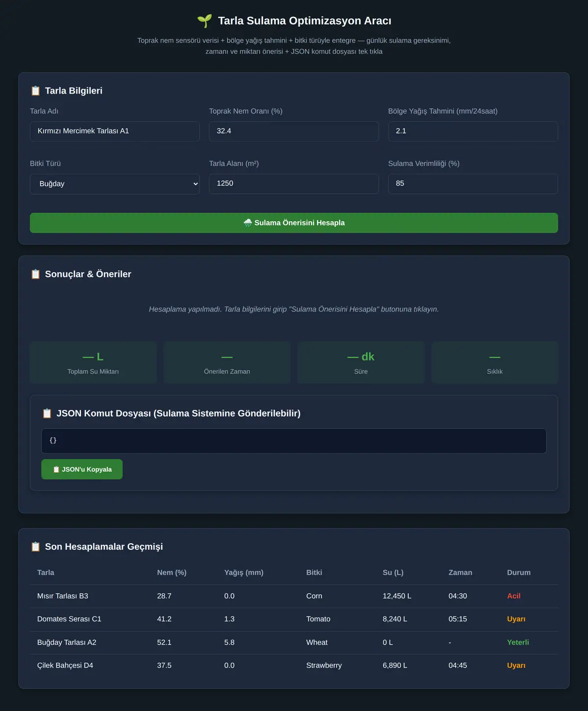588x711 pixels.
Task: Select the Buğday Tarlası A2 row name
Action: click(x=67, y=642)
